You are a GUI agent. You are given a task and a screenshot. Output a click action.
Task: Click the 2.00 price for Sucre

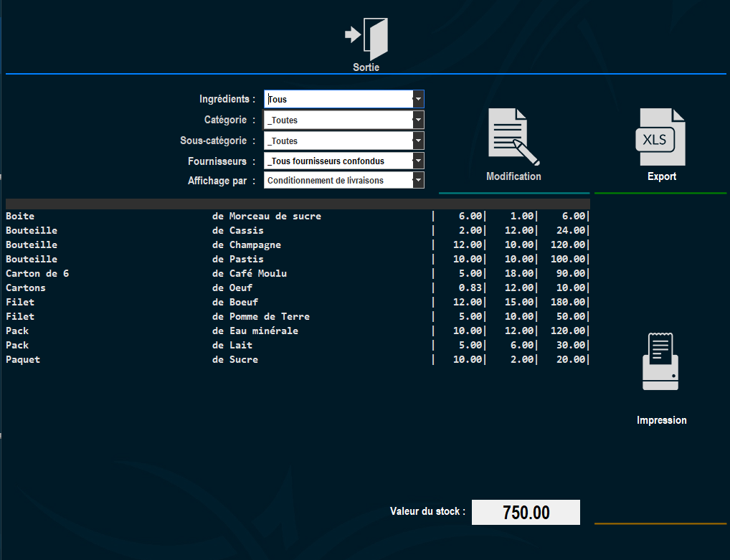(522, 359)
